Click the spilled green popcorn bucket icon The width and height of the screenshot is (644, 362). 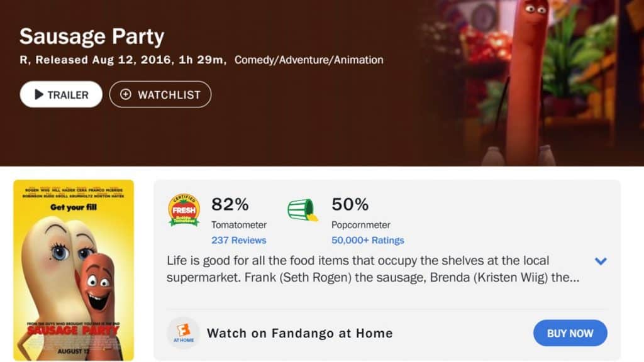[x=303, y=210]
